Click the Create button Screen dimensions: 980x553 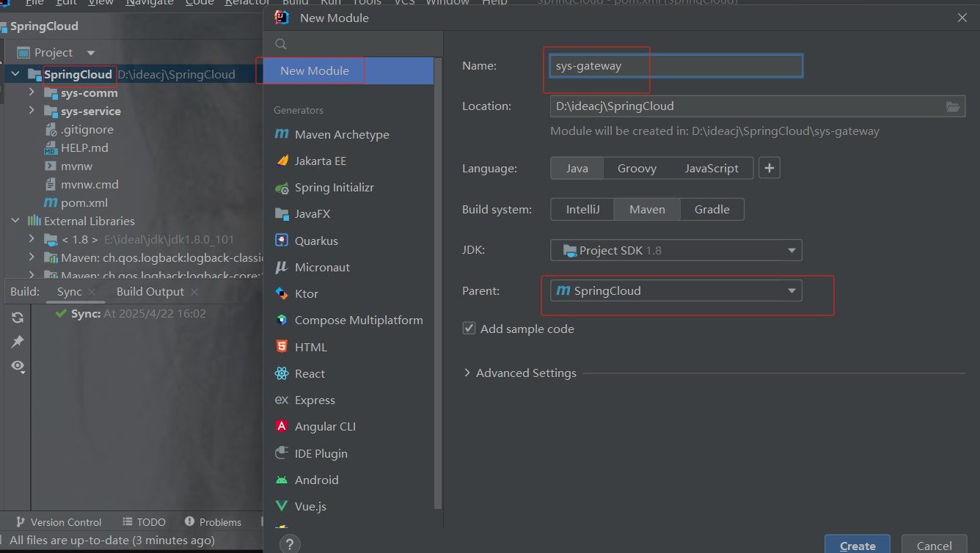click(857, 545)
